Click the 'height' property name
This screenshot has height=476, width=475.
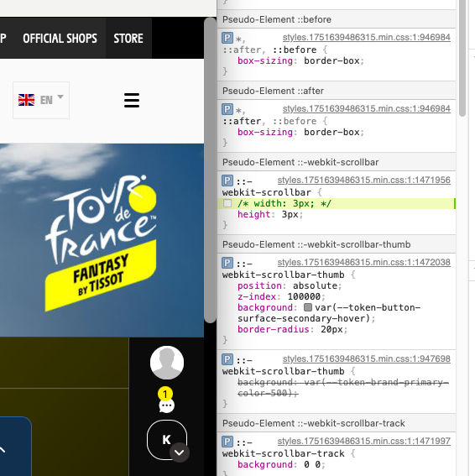(x=254, y=215)
